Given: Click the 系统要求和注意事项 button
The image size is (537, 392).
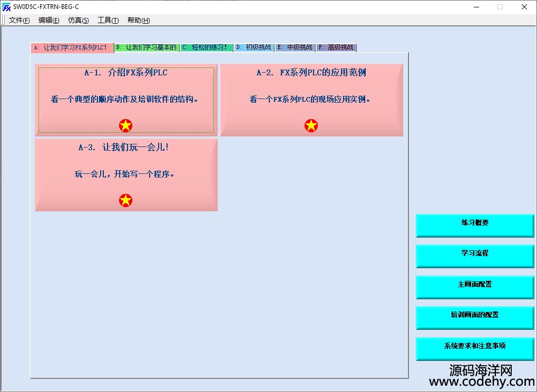Looking at the screenshot, I should point(475,349).
